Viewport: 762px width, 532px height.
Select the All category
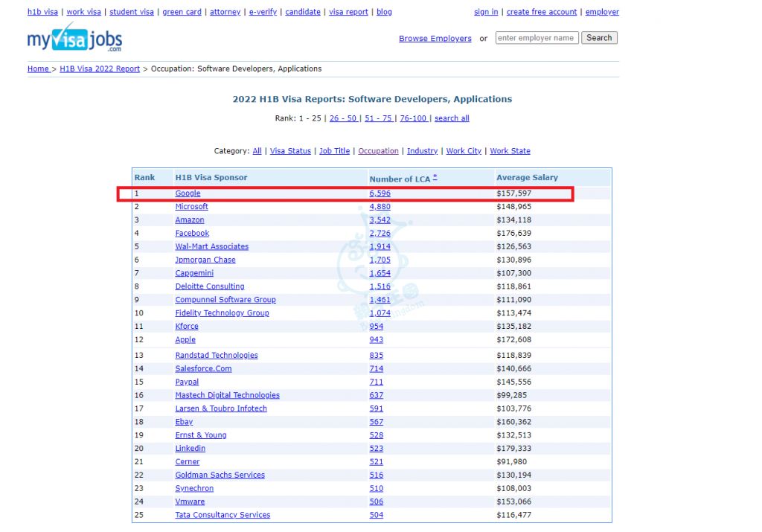(x=257, y=150)
